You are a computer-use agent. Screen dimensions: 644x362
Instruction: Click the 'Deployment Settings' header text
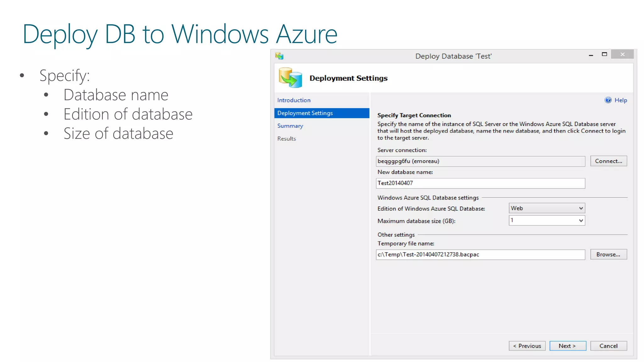point(348,78)
